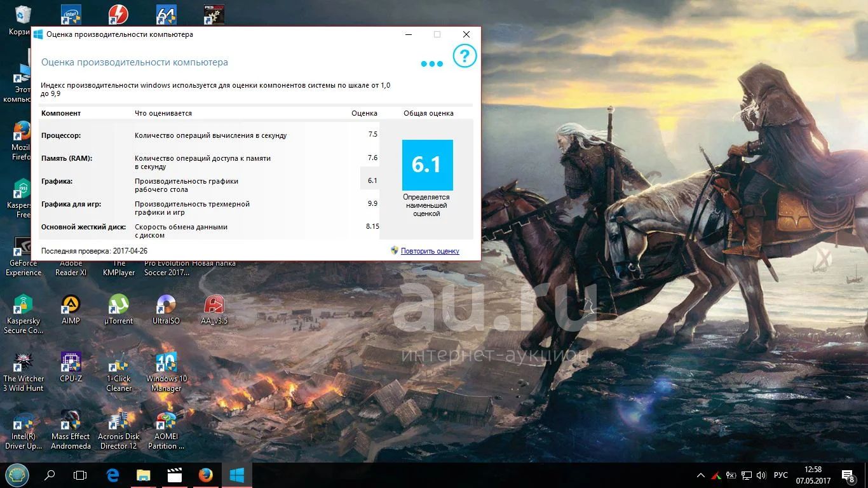Open Kaspersky Secure Connection icon
The width and height of the screenshot is (868, 488).
click(24, 315)
